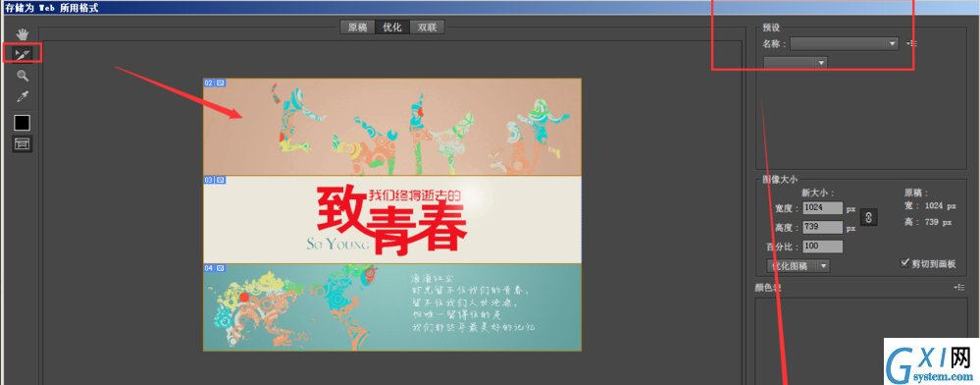The height and width of the screenshot is (385, 980).
Task: Click the image icon beside slice 02
Action: 221,82
